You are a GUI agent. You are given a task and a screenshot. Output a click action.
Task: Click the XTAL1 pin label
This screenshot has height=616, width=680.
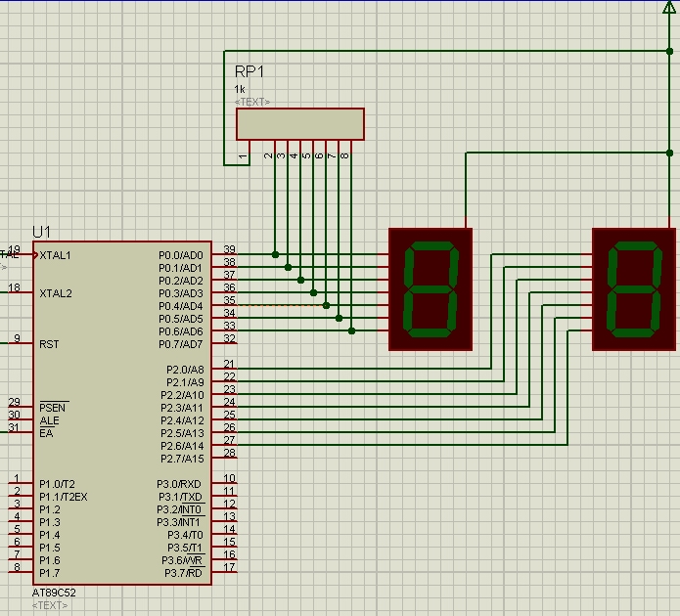pyautogui.click(x=55, y=255)
